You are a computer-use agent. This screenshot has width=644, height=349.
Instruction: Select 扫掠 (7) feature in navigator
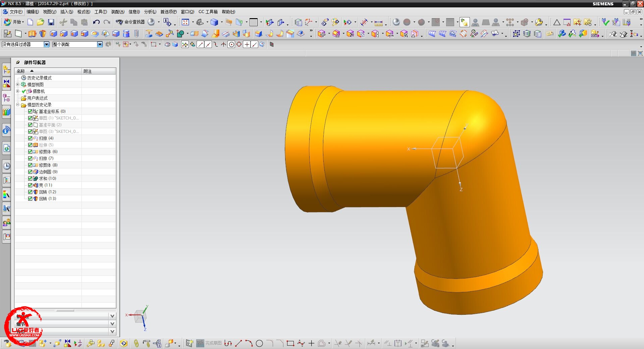click(x=46, y=158)
